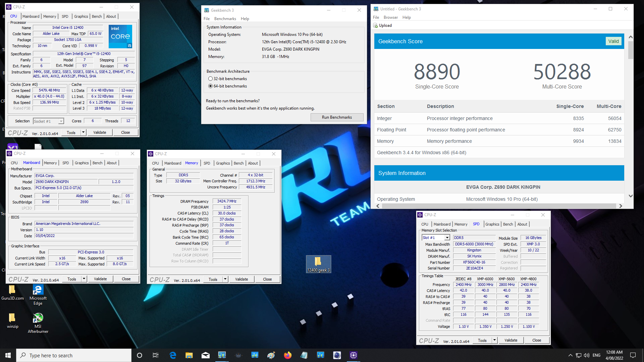Click CPU-Z Memory window title icon
The image size is (644, 362).
151,154
